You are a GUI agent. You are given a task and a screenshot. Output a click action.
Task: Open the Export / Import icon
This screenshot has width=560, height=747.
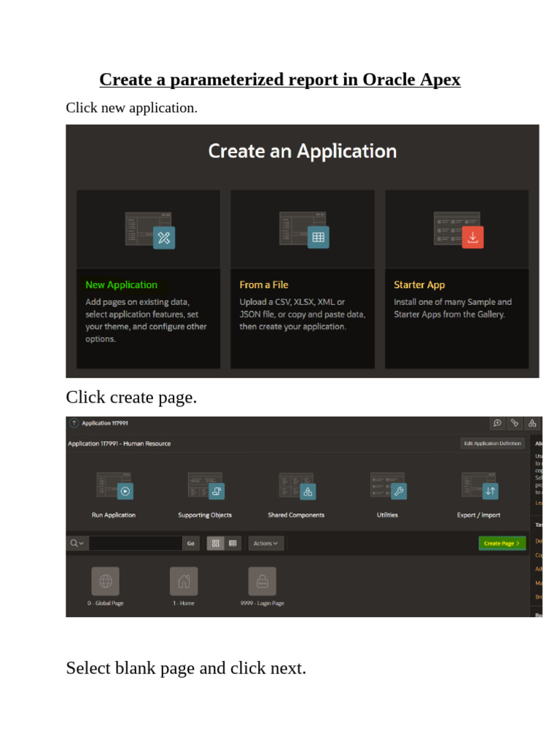coord(479,487)
